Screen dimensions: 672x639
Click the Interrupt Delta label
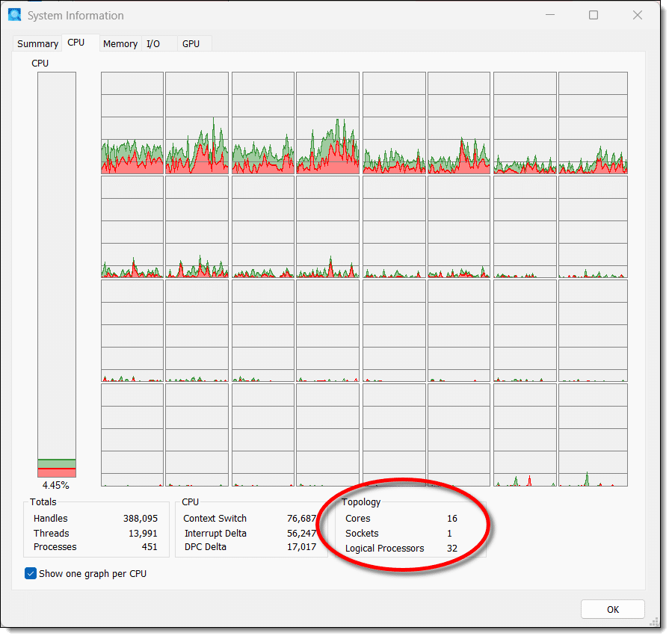[215, 533]
